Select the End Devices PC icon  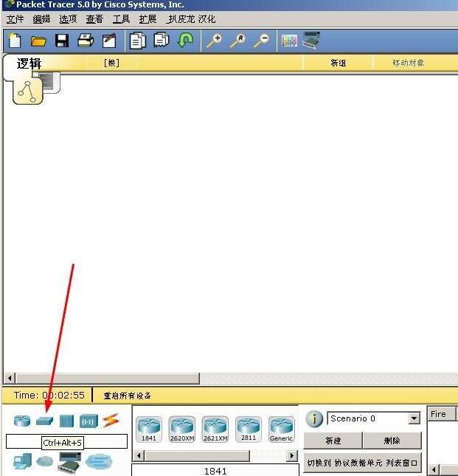coord(22,462)
